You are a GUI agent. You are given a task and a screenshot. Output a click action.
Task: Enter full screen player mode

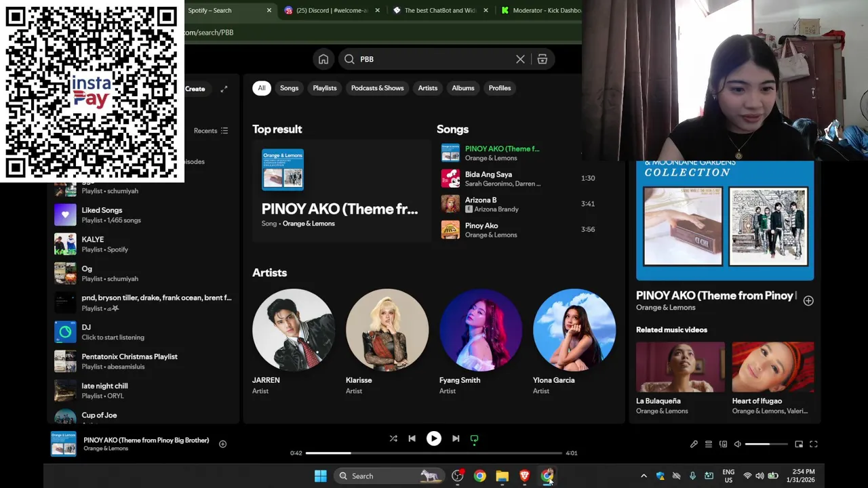point(814,444)
